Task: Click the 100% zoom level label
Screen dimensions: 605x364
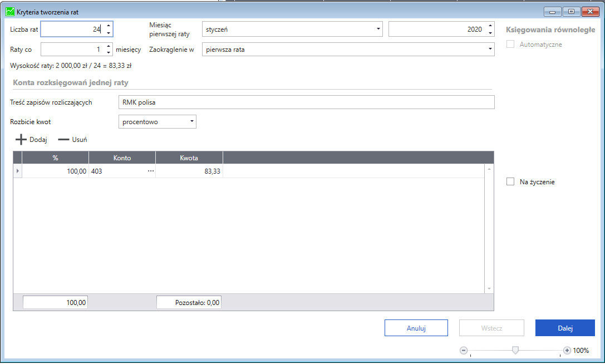Action: pyautogui.click(x=581, y=351)
